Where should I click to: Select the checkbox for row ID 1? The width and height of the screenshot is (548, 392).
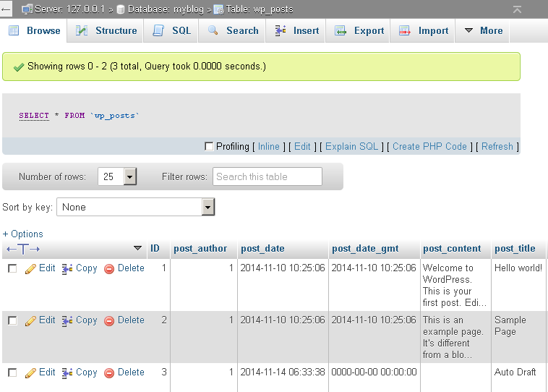[12, 268]
